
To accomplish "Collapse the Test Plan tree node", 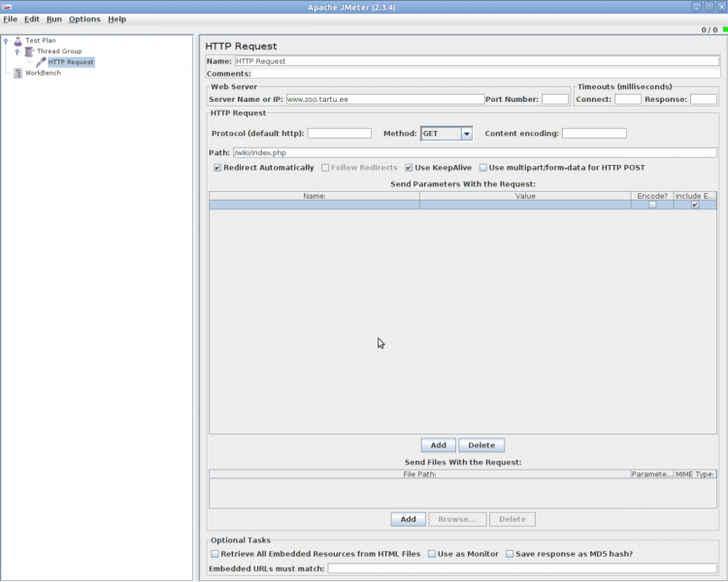I will [x=6, y=41].
